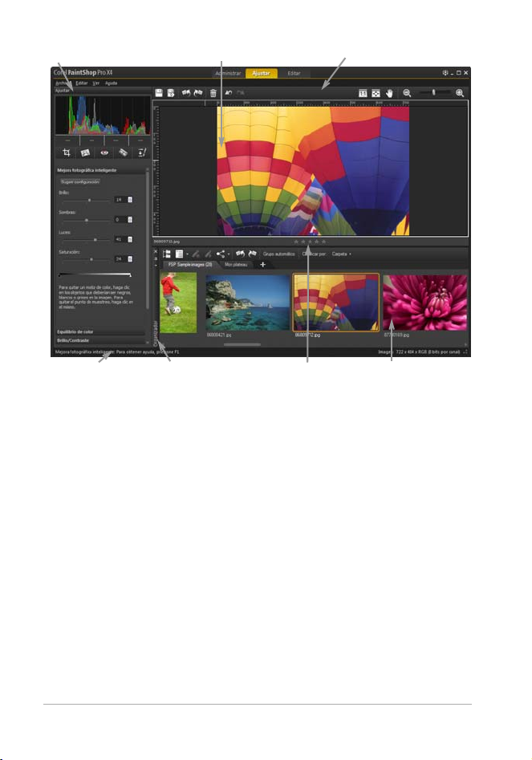Image resolution: width=532 pixels, height=760 pixels.
Task: Select the hot air balloon thumbnail
Action: [335, 303]
